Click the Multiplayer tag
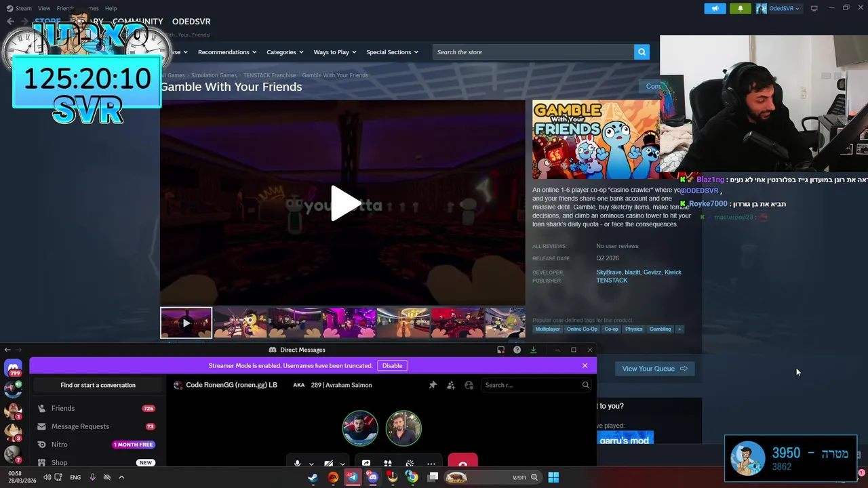868x488 pixels. (547, 329)
